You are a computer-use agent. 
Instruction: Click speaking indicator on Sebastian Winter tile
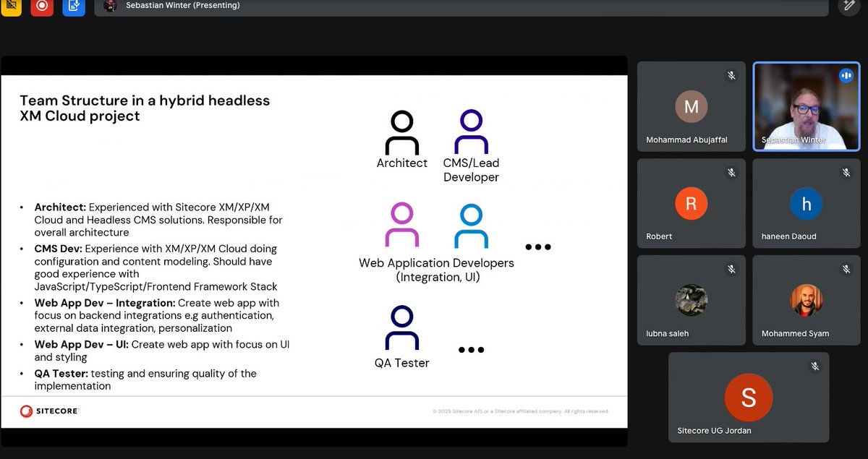[x=846, y=75]
